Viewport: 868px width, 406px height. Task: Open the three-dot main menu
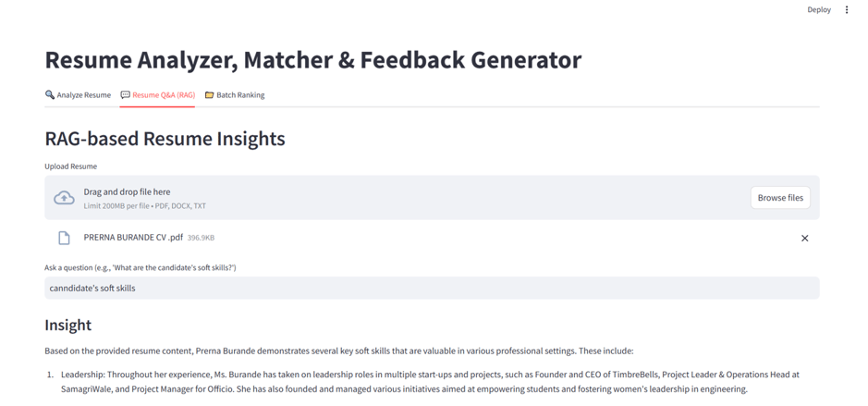pos(847,9)
